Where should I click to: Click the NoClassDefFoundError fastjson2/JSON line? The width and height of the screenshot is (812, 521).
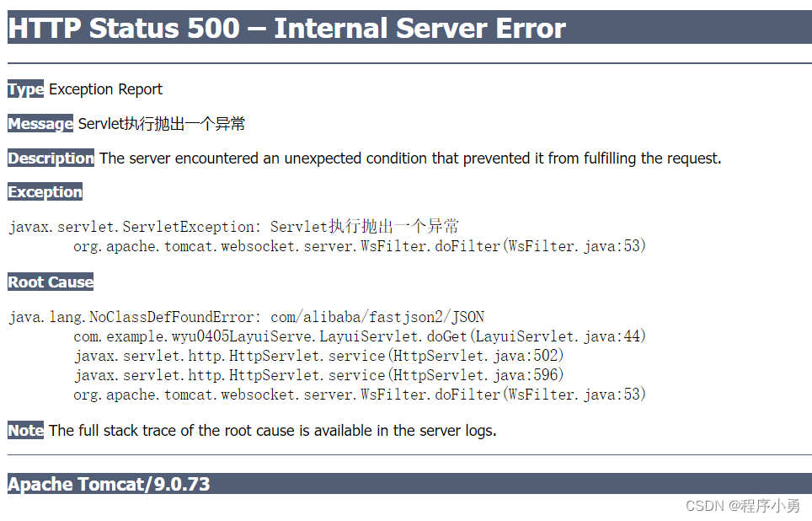247,317
